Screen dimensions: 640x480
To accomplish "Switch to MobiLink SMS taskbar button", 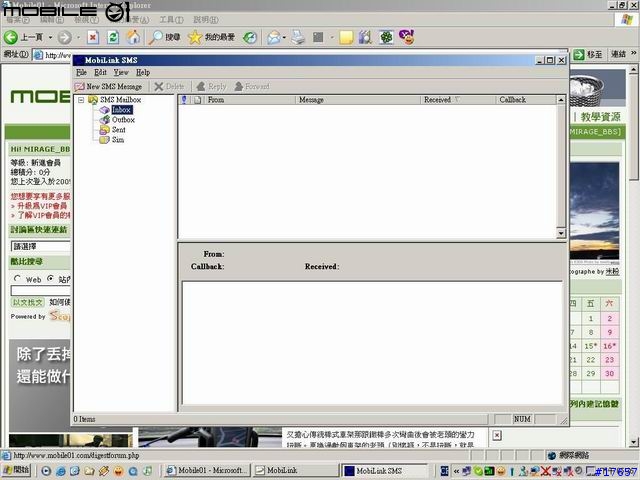I will (384, 471).
